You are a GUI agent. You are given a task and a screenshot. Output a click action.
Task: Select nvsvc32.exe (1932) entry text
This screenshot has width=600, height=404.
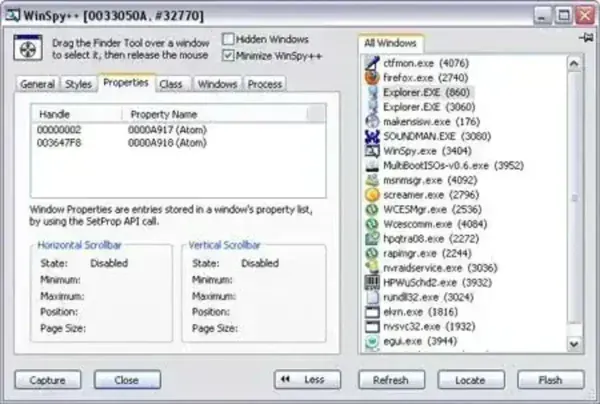[429, 326]
